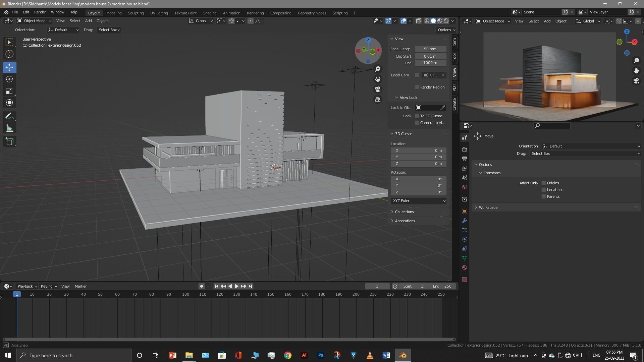644x362 pixels.
Task: Click the zoom magnifier in main viewport
Action: tap(378, 69)
